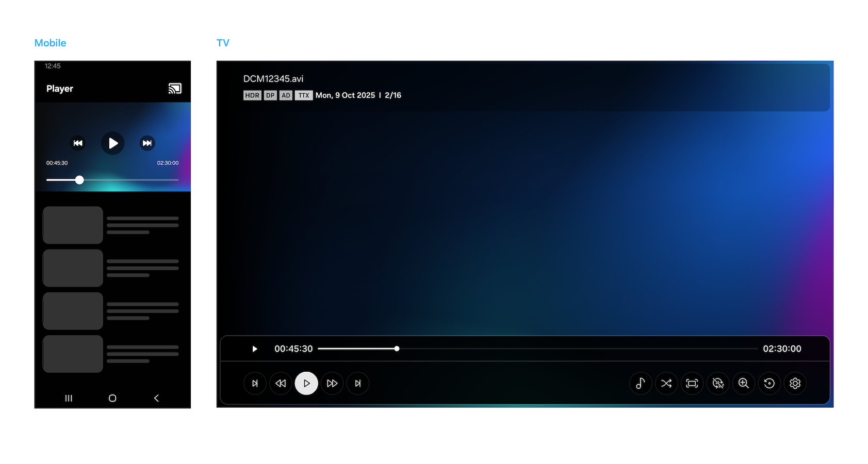
Task: Select the first playlist thumbnail on mobile
Action: click(72, 225)
